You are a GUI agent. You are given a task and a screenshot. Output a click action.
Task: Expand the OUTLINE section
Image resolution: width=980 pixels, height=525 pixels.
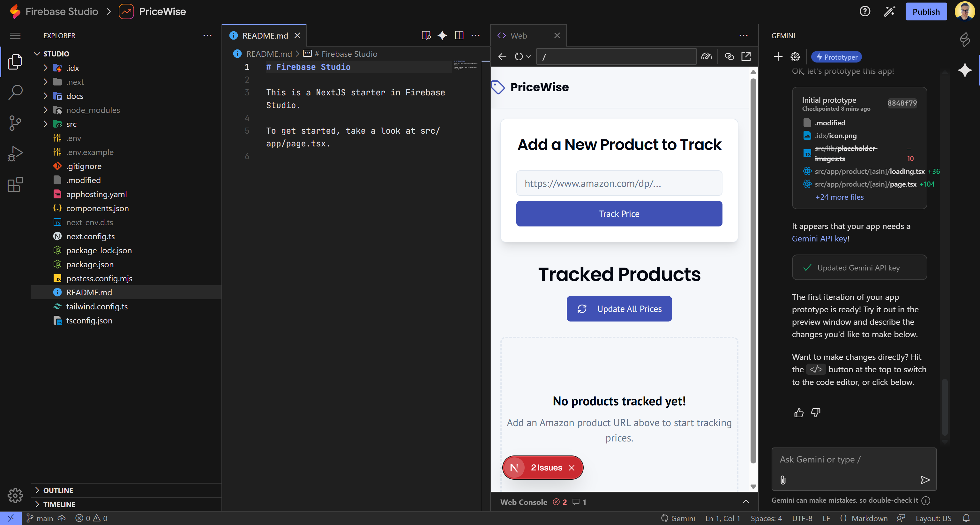58,491
